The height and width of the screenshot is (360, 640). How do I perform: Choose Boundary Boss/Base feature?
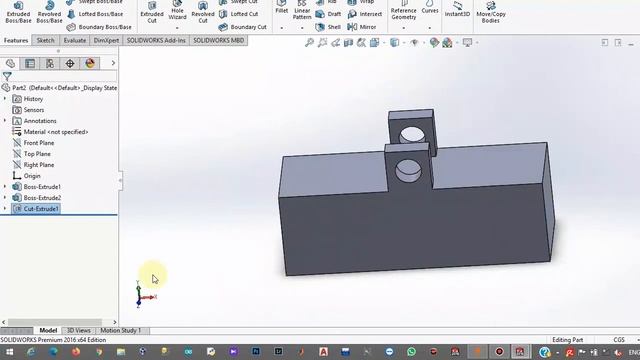99,27
